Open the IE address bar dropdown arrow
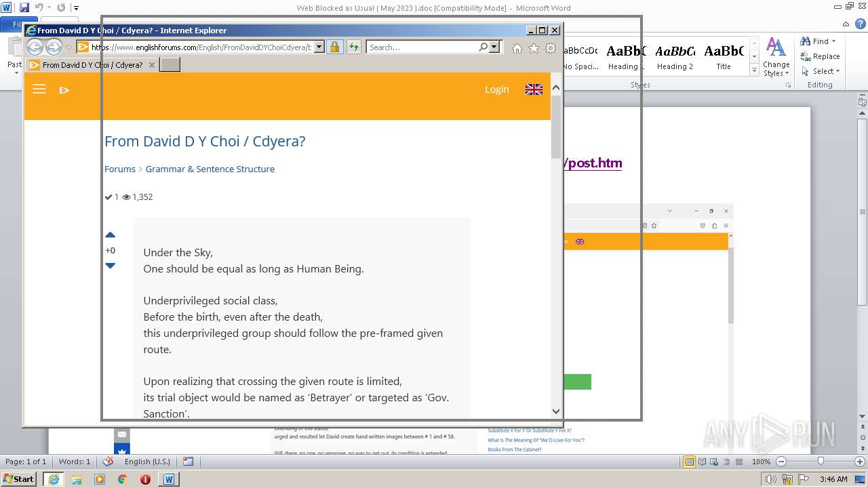 [319, 47]
